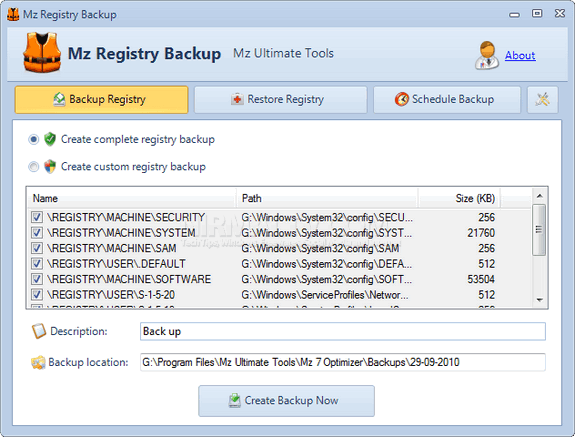The image size is (575, 437).
Task: Click path G:\Windows\System32\config\SAM
Action: pos(320,248)
